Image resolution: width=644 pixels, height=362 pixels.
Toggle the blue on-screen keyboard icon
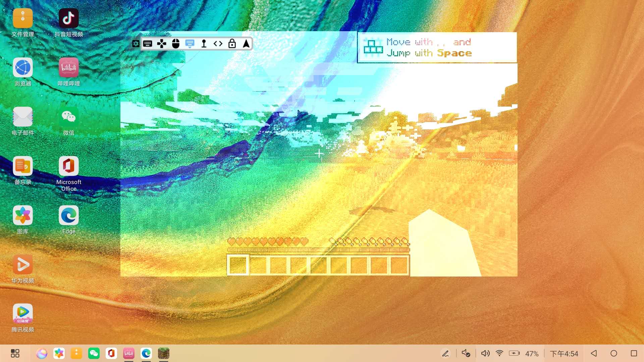coord(190,44)
